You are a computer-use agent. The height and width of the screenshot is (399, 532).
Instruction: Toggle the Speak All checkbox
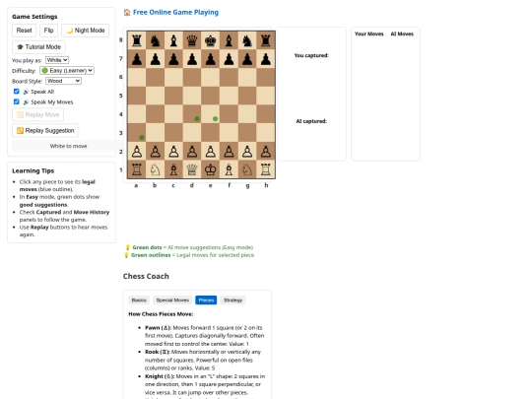[x=17, y=92]
